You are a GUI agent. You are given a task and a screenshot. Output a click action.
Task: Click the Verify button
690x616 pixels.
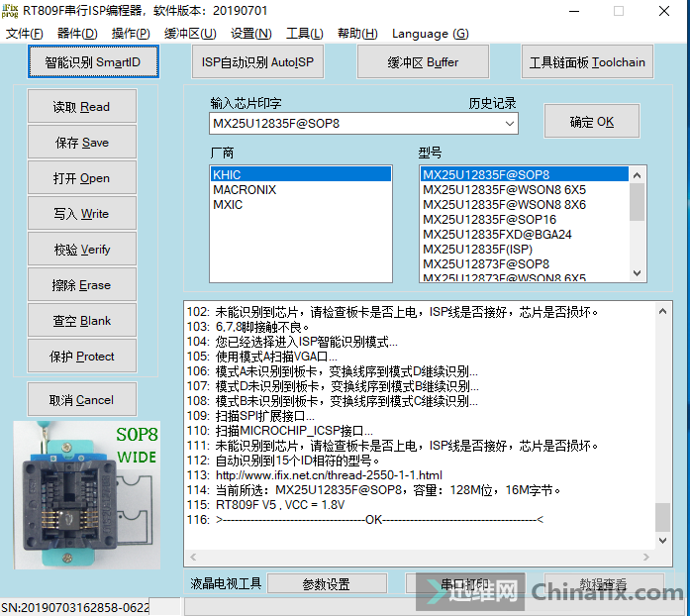(82, 250)
